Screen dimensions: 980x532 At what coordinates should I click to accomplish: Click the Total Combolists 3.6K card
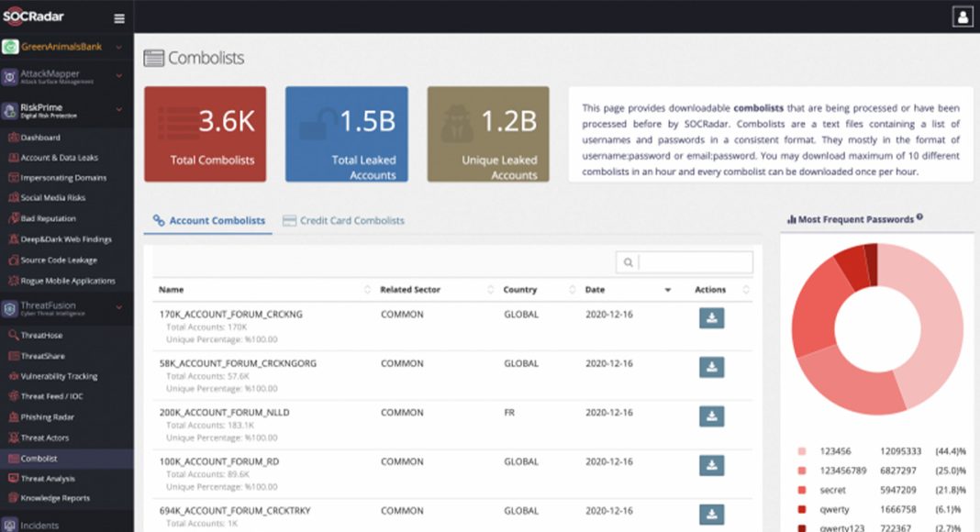point(205,134)
